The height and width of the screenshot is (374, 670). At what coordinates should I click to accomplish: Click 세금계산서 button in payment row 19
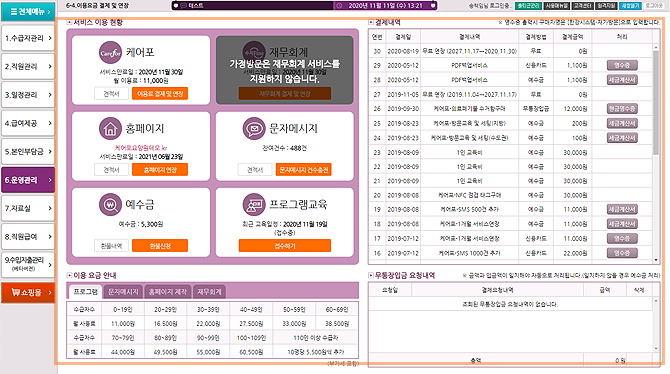(x=622, y=209)
